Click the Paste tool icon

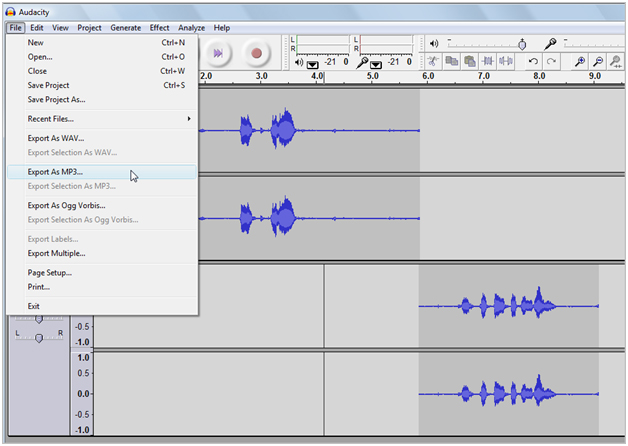(x=470, y=61)
